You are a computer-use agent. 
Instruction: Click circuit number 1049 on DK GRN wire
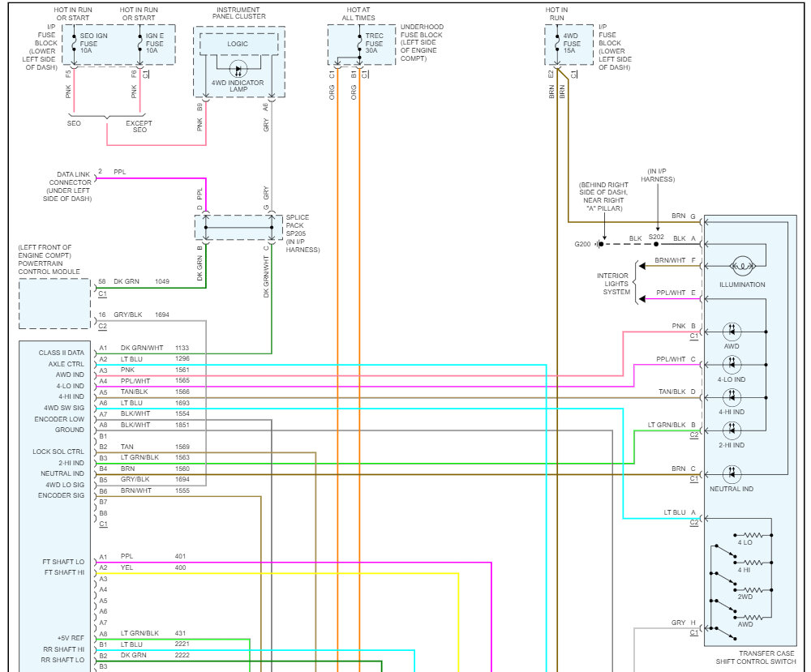tap(162, 282)
